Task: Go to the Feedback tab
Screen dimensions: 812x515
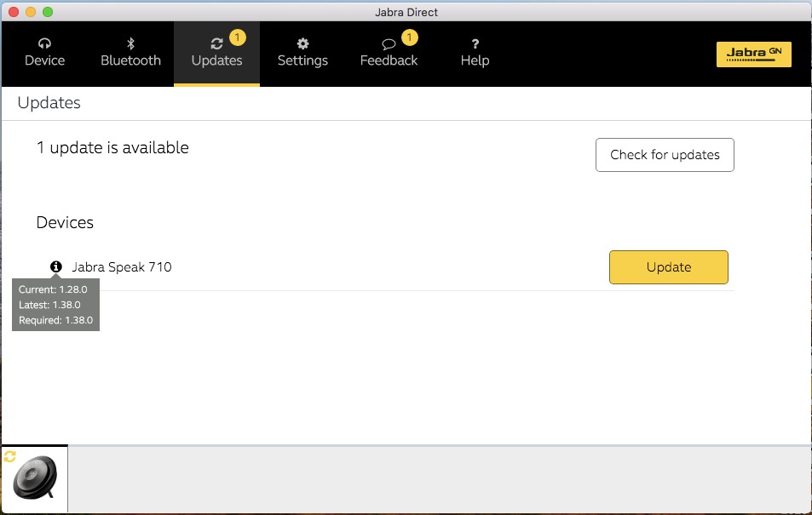Action: point(389,54)
